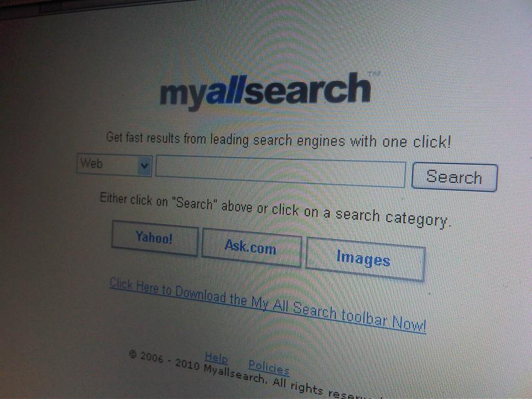
Task: Choose the Ask.com search category
Action: pyautogui.click(x=251, y=247)
